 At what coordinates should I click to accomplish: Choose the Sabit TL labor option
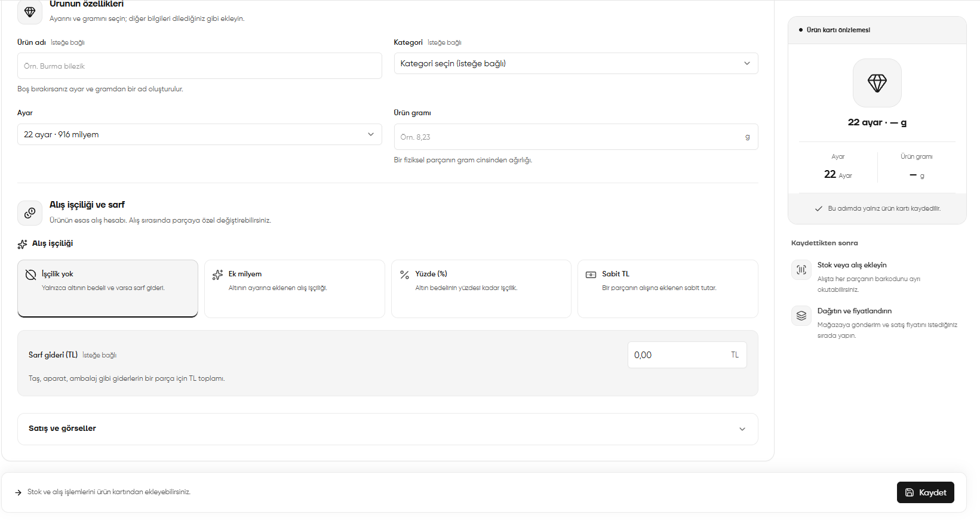point(668,289)
